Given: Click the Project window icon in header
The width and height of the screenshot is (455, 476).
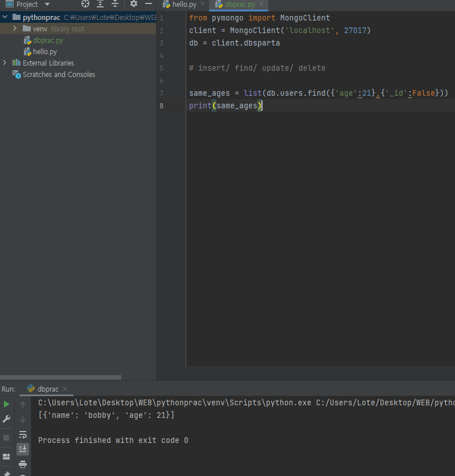Looking at the screenshot, I should pyautogui.click(x=10, y=4).
